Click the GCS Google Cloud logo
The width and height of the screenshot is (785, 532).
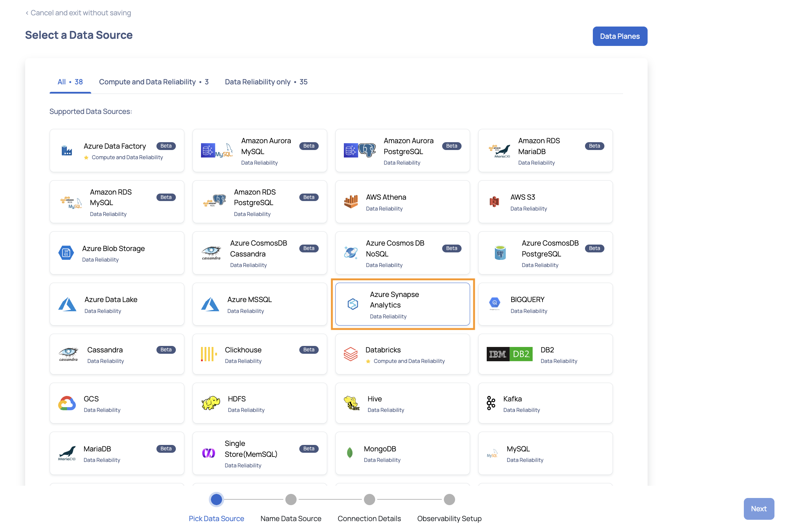pos(67,403)
